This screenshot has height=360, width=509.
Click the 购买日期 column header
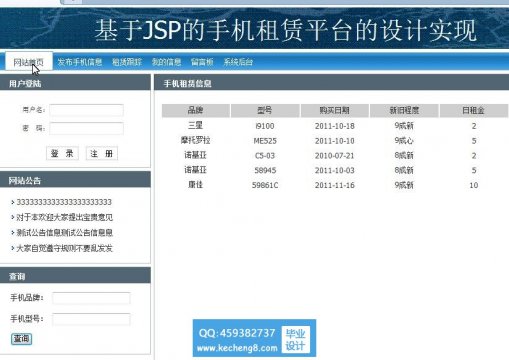click(335, 110)
